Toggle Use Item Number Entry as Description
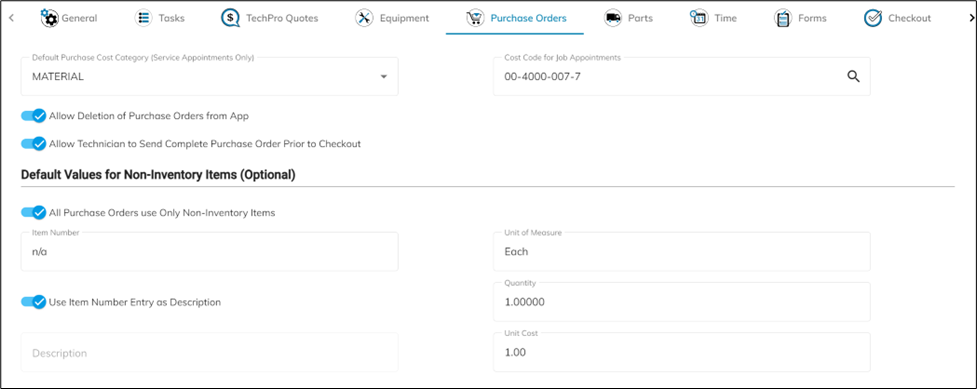 [x=34, y=302]
